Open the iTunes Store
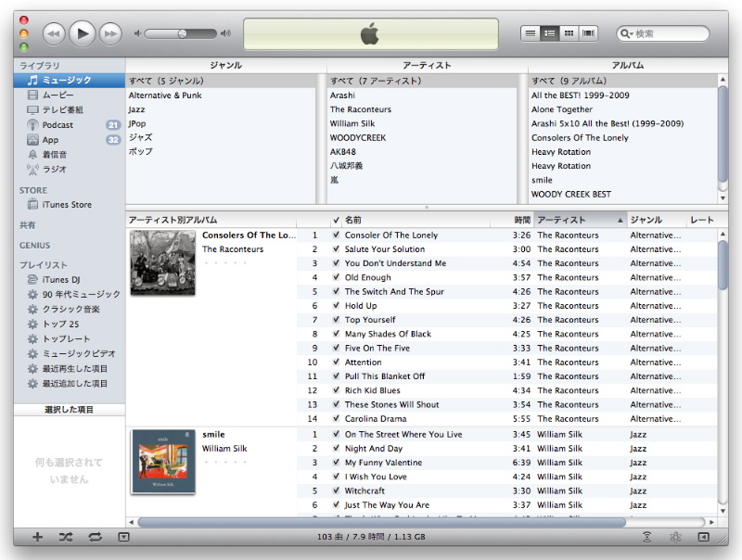The width and height of the screenshot is (742, 560). tap(69, 205)
